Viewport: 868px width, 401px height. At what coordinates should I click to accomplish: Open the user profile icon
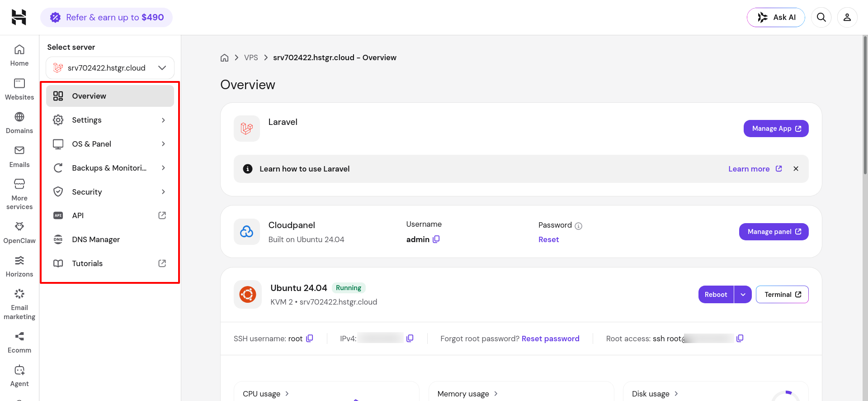pyautogui.click(x=847, y=17)
